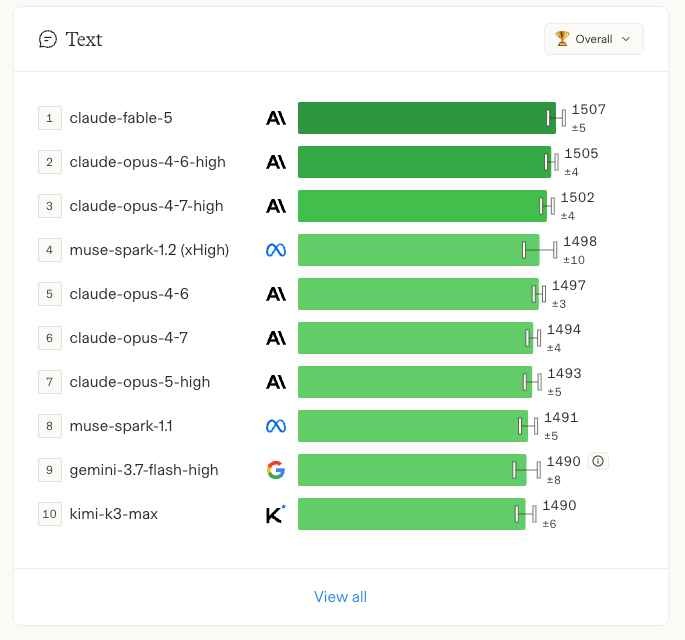Screen dimensions: 685x640
Task: Click the claude-fable-5 score bar
Action: [427, 118]
